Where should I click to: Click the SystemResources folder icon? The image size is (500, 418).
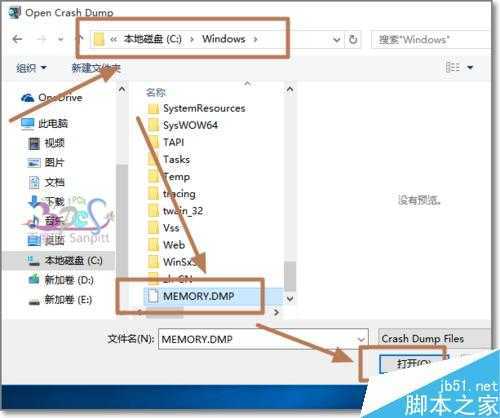click(x=153, y=108)
